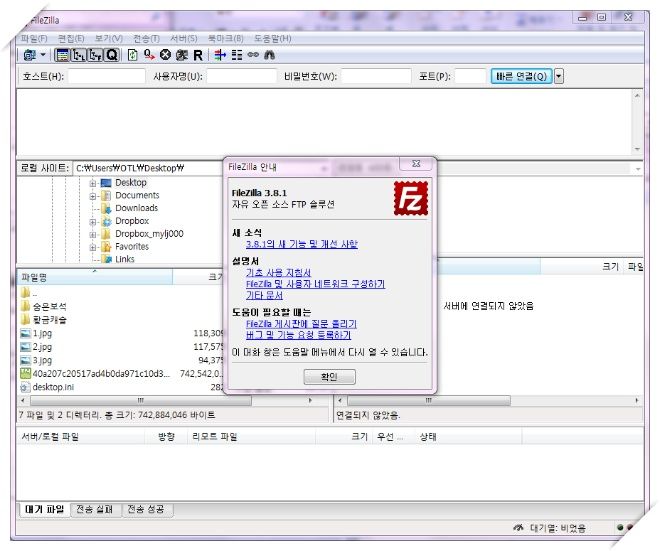Open the 보기(V) menu

click(x=108, y=39)
